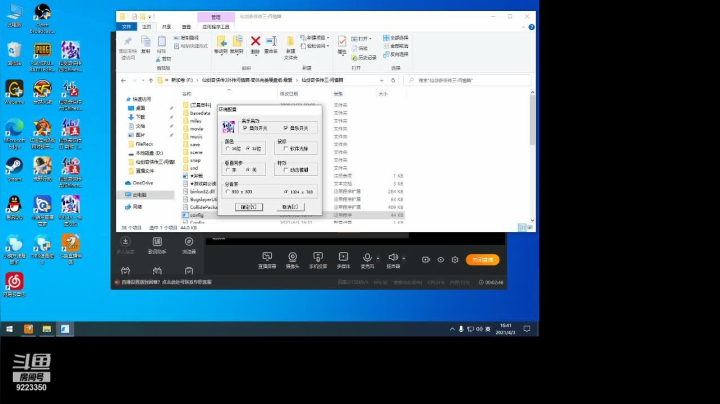The image size is (720, 404).
Task: Select 800 x 600 resolution radio button
Action: [228, 191]
